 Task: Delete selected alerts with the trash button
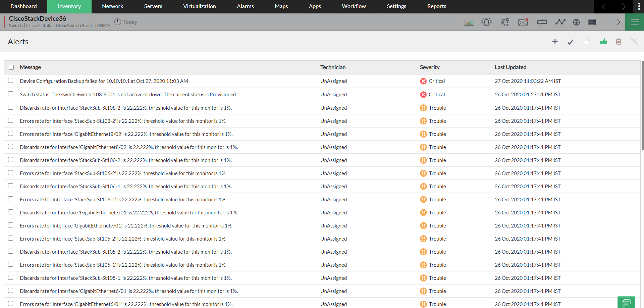pos(619,41)
